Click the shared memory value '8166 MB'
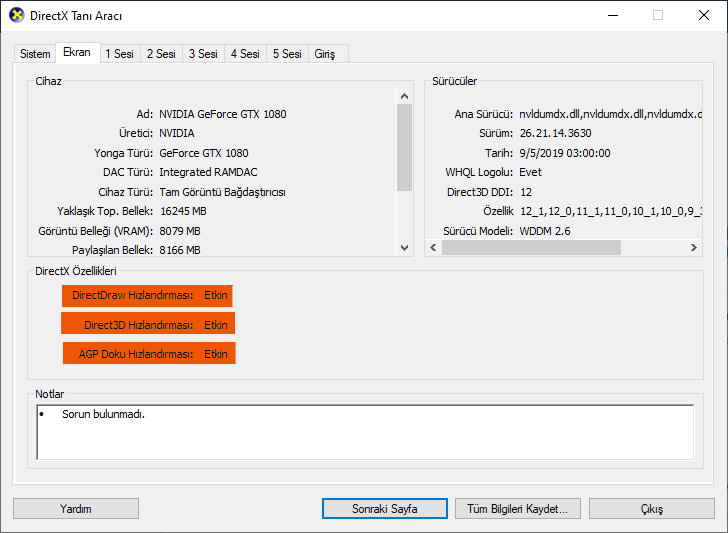 pos(180,250)
